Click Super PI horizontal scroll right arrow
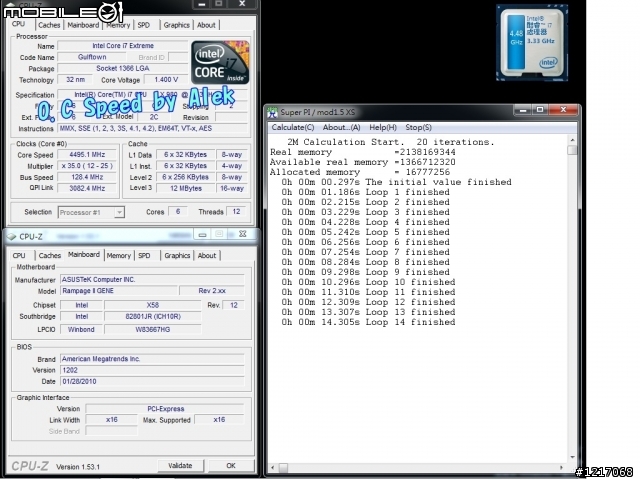This screenshot has width=640, height=480. tap(562, 467)
